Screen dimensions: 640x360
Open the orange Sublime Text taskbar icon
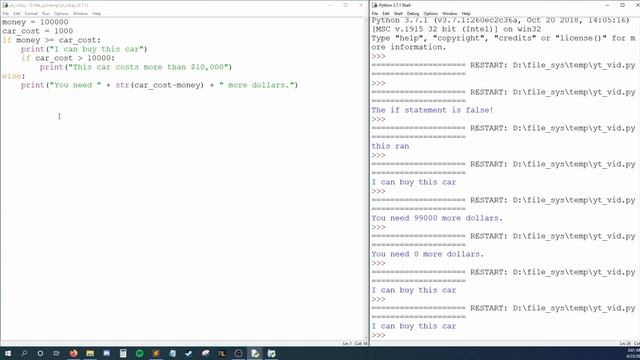point(156,353)
